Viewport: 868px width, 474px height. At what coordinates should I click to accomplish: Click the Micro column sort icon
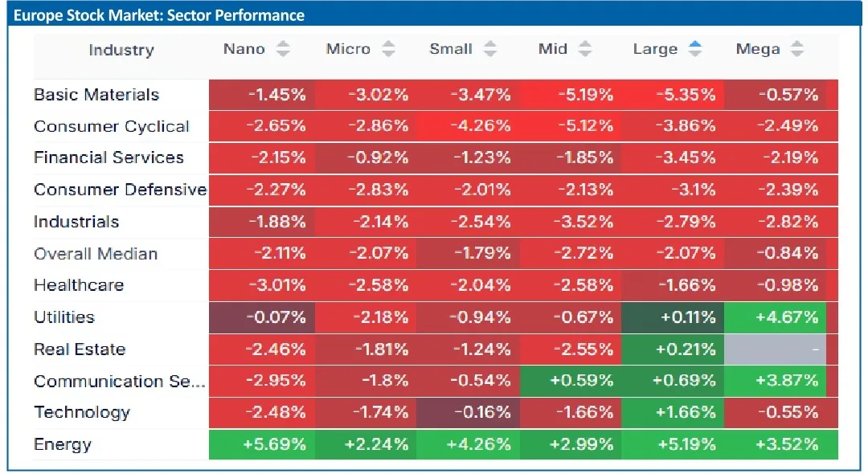coord(388,50)
